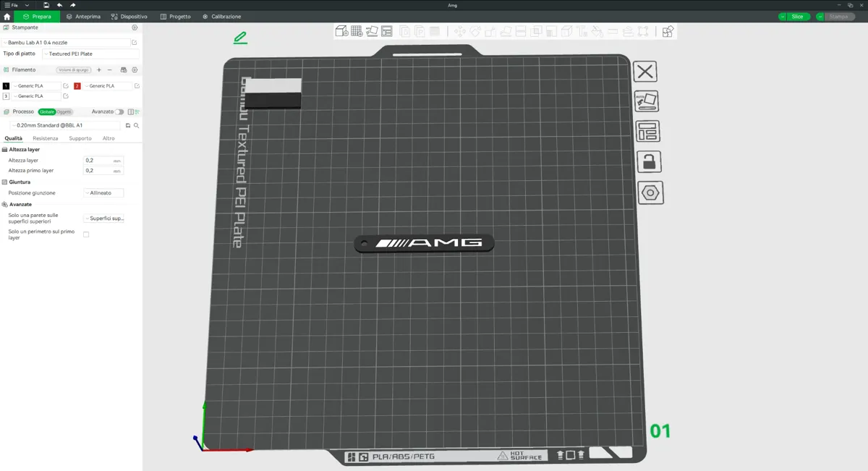Select the Lay on face tool
Image resolution: width=868 pixels, height=471 pixels.
(x=506, y=31)
